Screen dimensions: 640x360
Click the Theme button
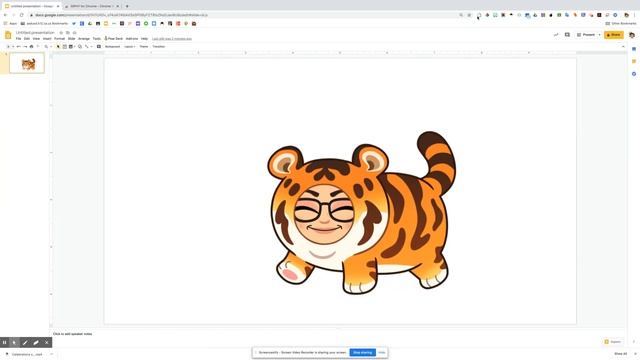tap(144, 47)
